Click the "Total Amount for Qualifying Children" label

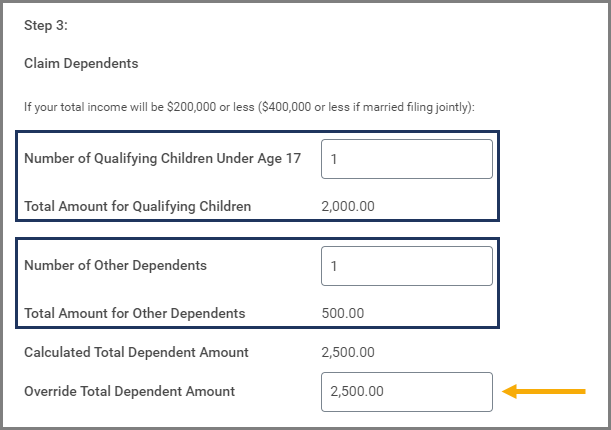(137, 207)
